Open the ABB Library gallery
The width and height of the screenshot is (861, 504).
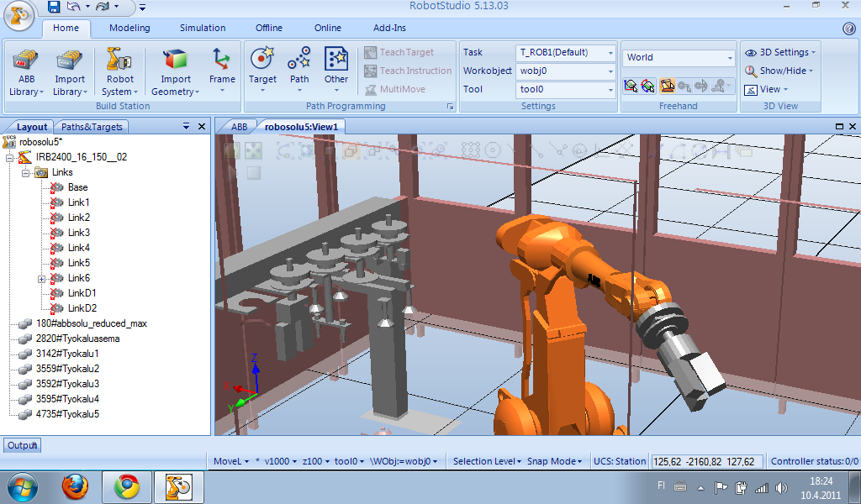(26, 72)
